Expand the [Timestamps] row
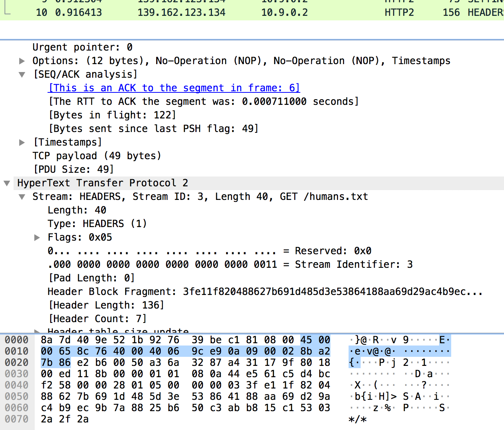 [x=22, y=142]
